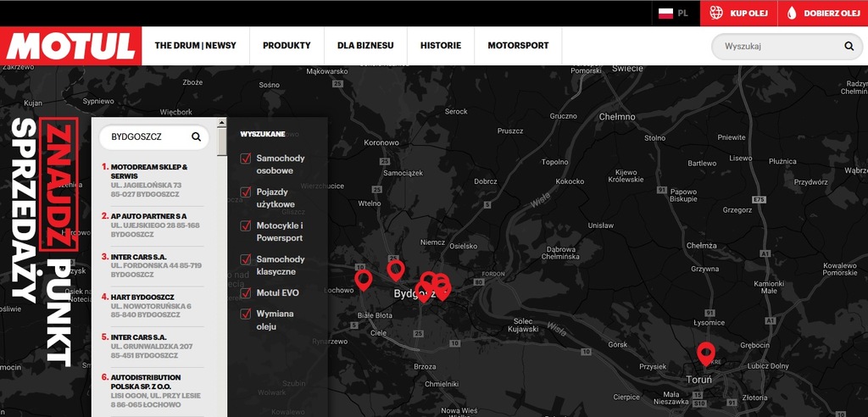868x417 pixels.
Task: Click the MOTUL logo
Action: (x=70, y=46)
